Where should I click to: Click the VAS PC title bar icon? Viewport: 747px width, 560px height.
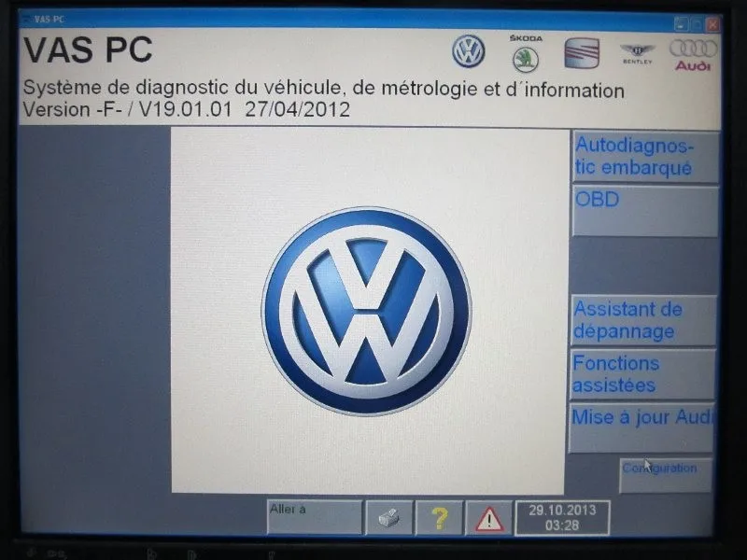coord(27,19)
